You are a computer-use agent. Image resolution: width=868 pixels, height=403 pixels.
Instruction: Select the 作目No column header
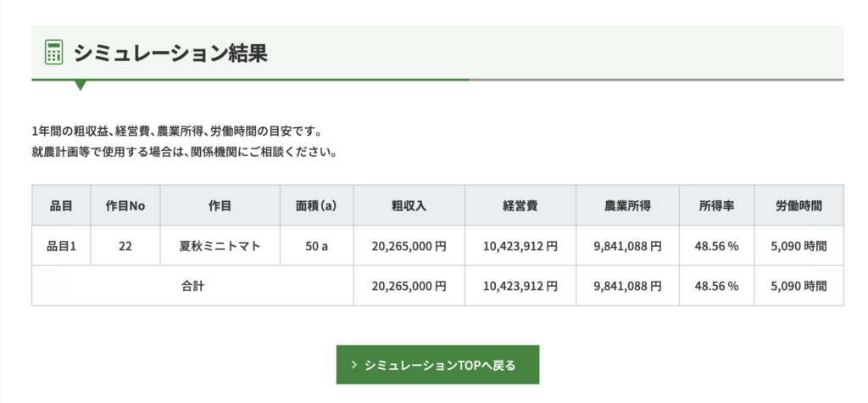click(x=125, y=205)
